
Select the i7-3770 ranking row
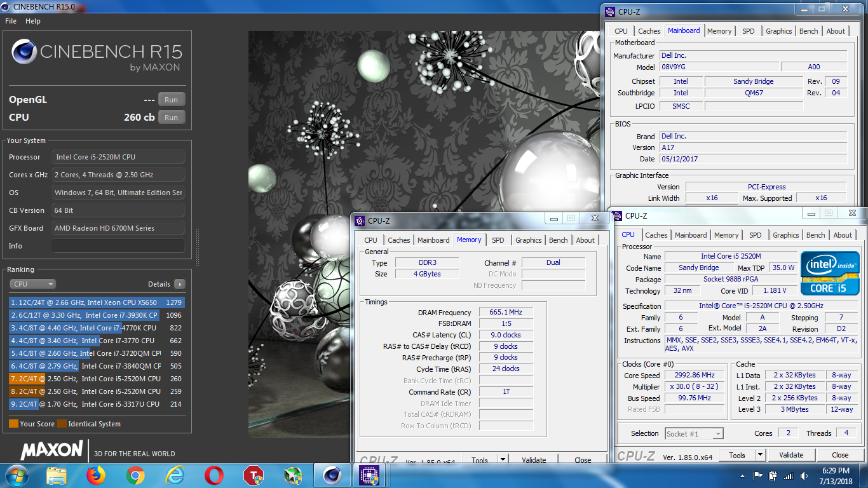pyautogui.click(x=97, y=341)
